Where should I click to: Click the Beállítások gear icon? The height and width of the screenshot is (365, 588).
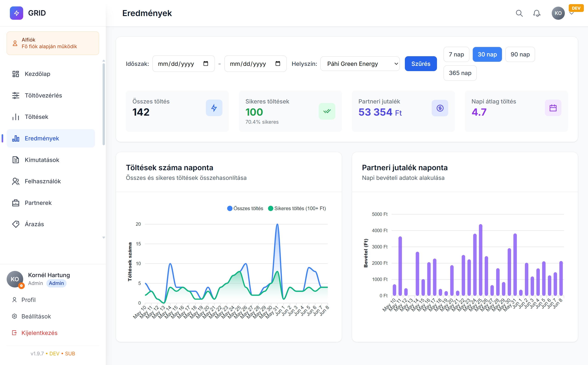click(14, 316)
